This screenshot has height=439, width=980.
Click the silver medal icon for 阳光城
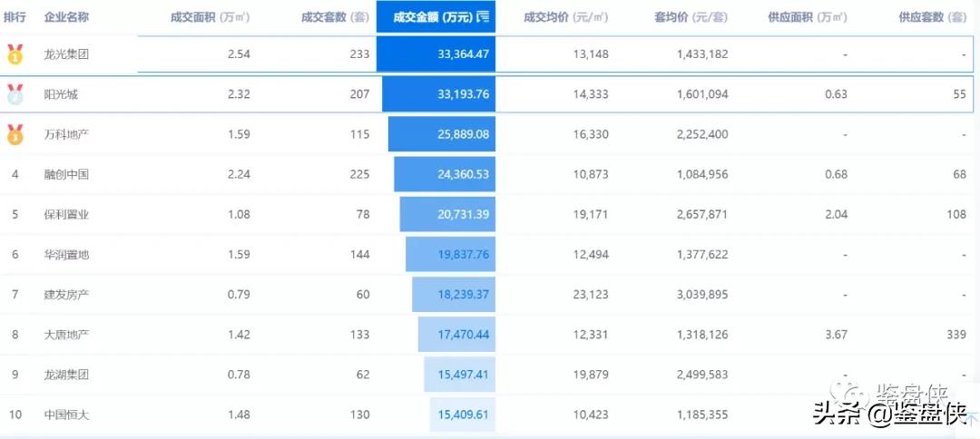15,94
